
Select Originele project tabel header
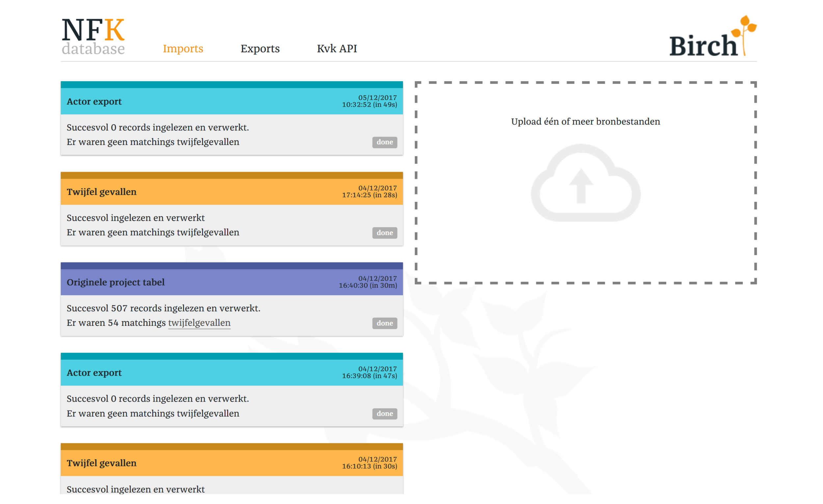tap(232, 282)
